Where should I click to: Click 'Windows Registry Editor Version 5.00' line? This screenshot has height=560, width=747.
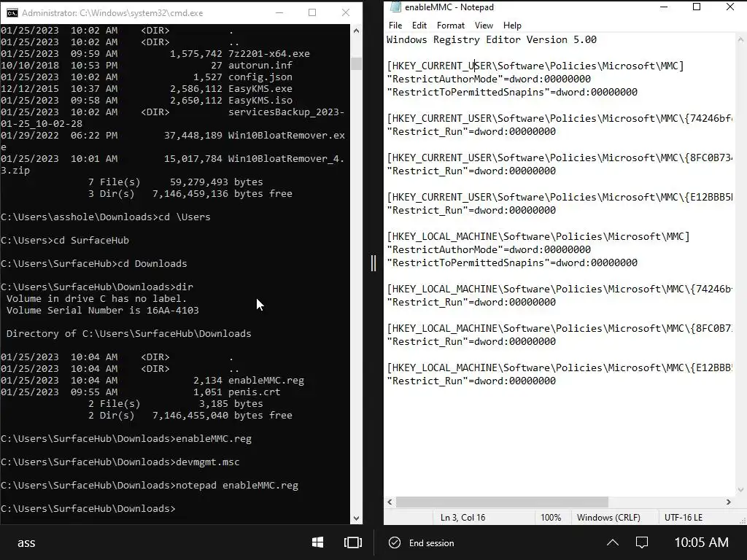(x=491, y=39)
